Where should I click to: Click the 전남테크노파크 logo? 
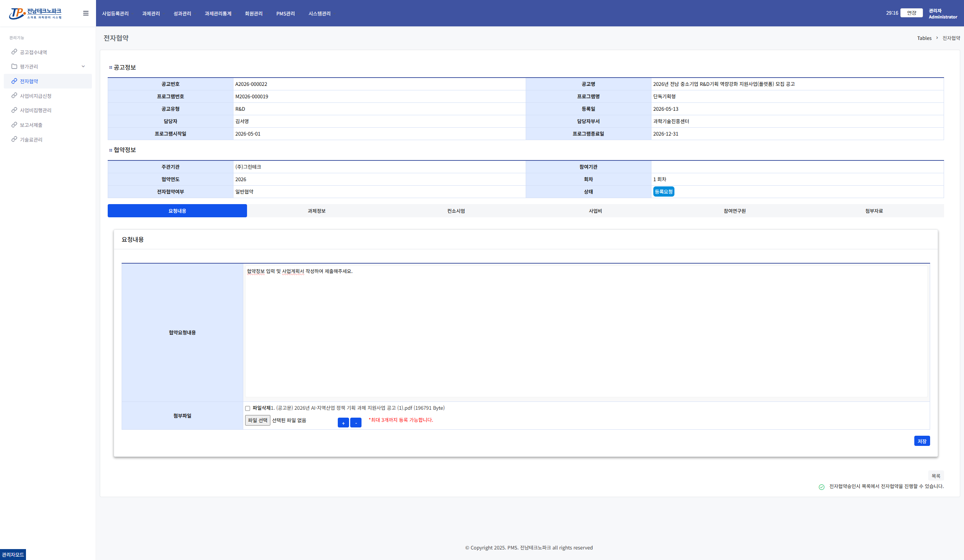[35, 14]
